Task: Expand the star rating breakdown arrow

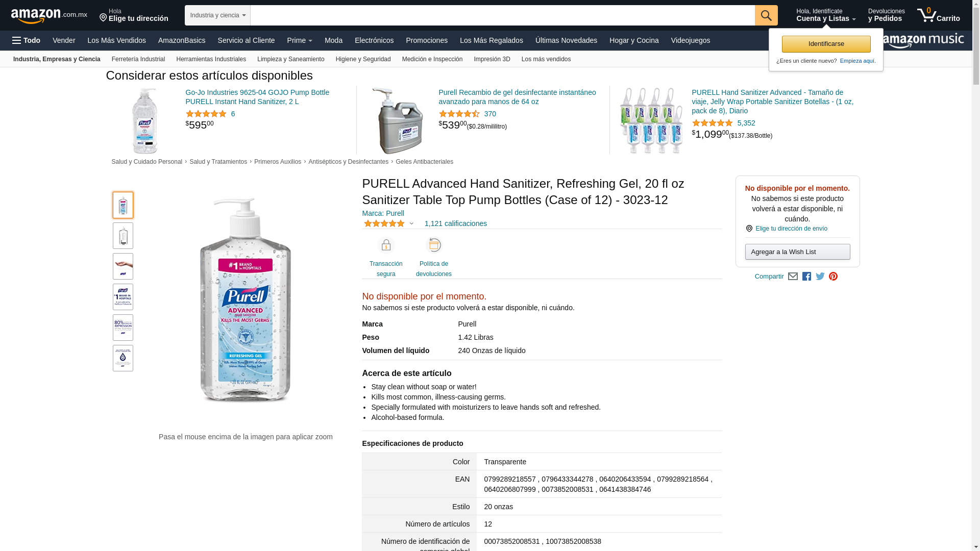Action: (x=411, y=223)
